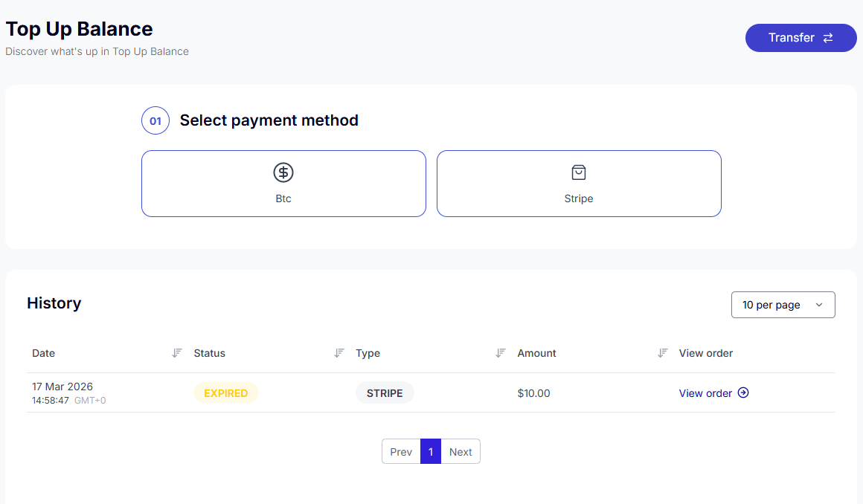
Task: Sort history using the Type sort icon
Action: click(501, 353)
